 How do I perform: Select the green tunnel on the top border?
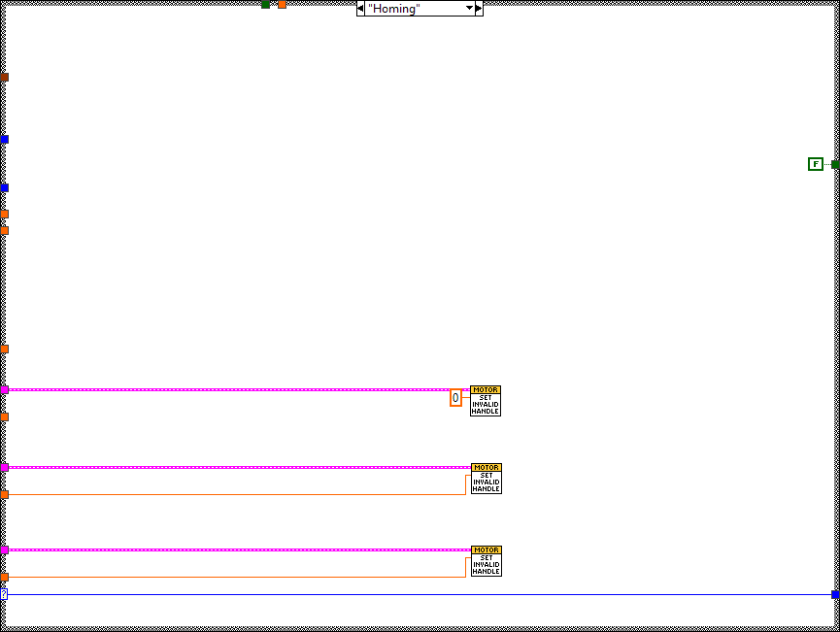click(265, 4)
